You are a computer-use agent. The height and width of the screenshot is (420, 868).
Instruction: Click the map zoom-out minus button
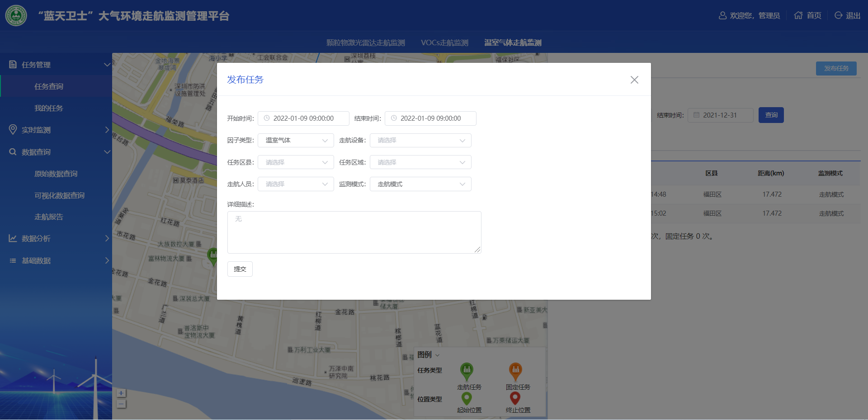[121, 404]
